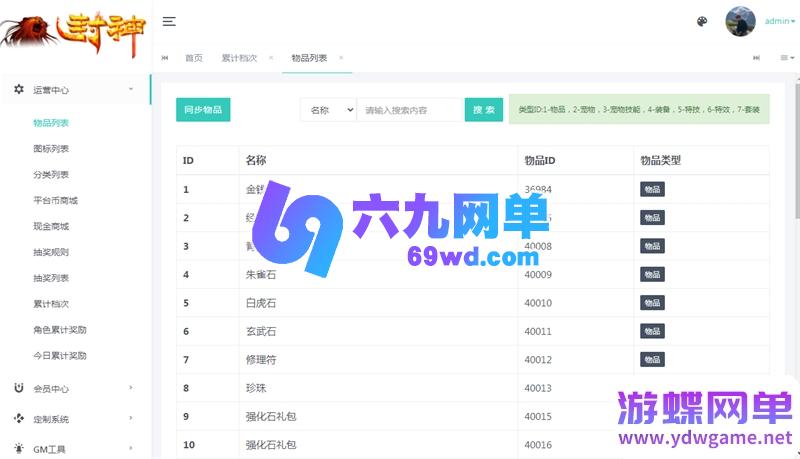800x459 pixels.
Task: Click the 会员中心 magnet icon
Action: click(19, 388)
